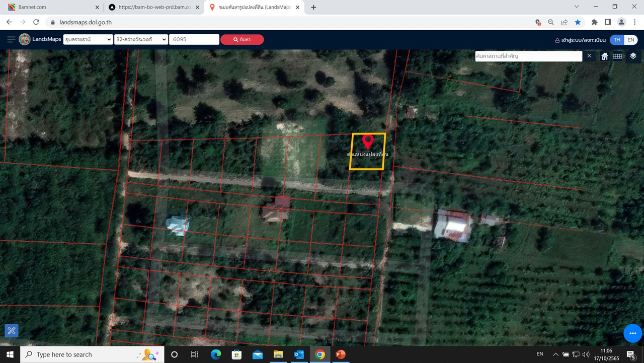Open the Chrome tab search chevron
The height and width of the screenshot is (363, 644).
tap(577, 7)
